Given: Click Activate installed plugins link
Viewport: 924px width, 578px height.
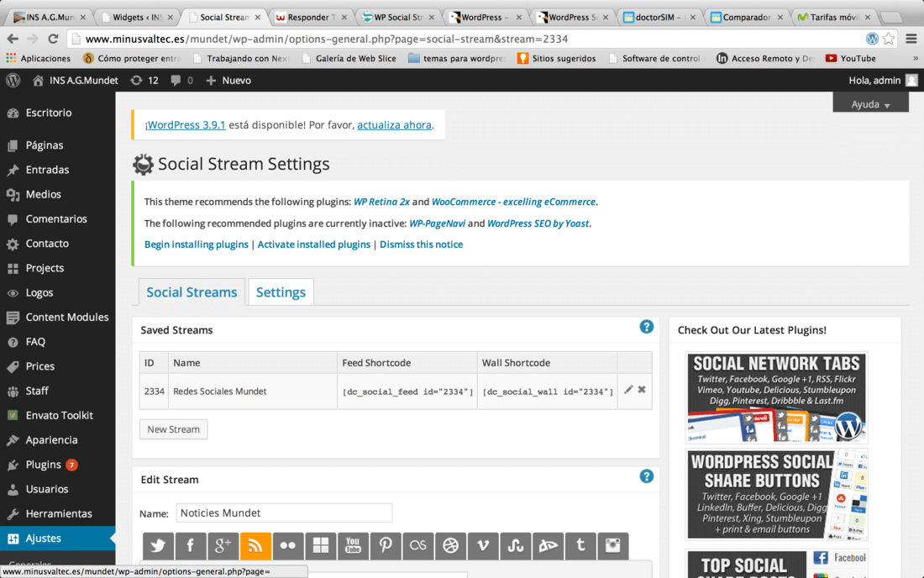Looking at the screenshot, I should pos(314,244).
